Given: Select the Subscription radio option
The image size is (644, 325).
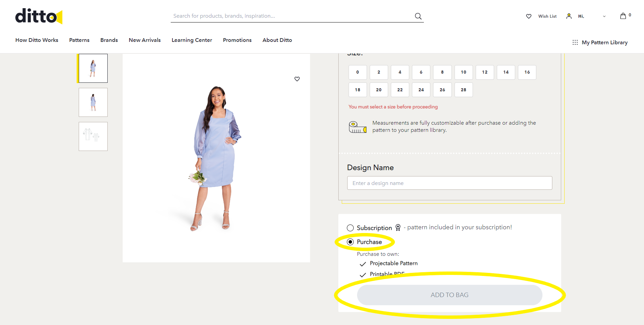Looking at the screenshot, I should pyautogui.click(x=350, y=228).
